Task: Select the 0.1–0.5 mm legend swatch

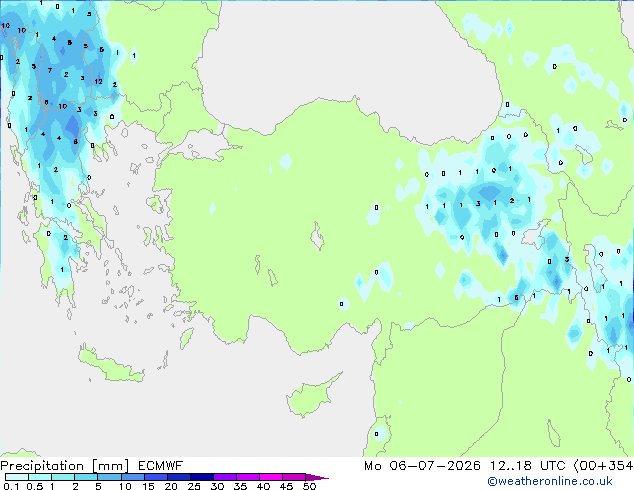Action: click(x=17, y=477)
